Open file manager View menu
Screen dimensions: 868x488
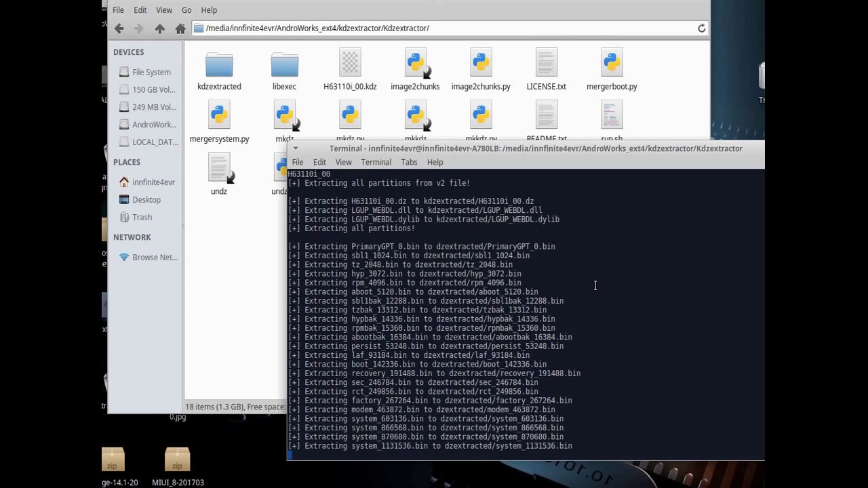tap(164, 10)
